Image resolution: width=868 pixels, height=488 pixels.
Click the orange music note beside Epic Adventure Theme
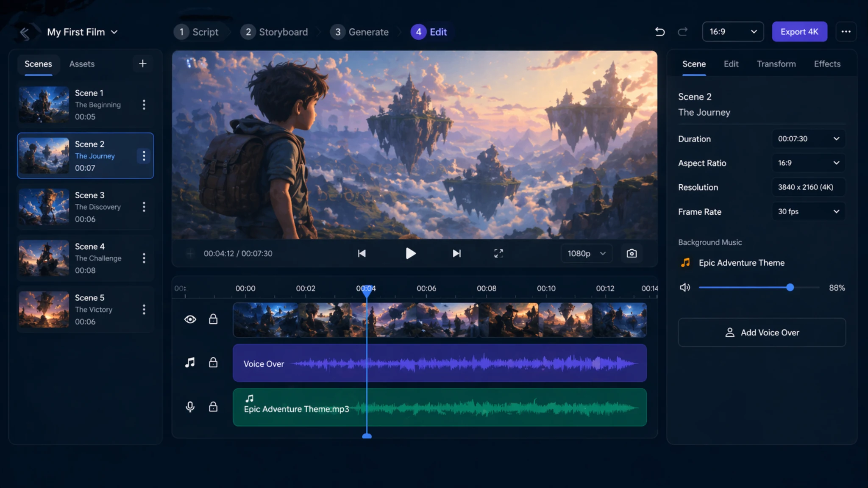(685, 263)
